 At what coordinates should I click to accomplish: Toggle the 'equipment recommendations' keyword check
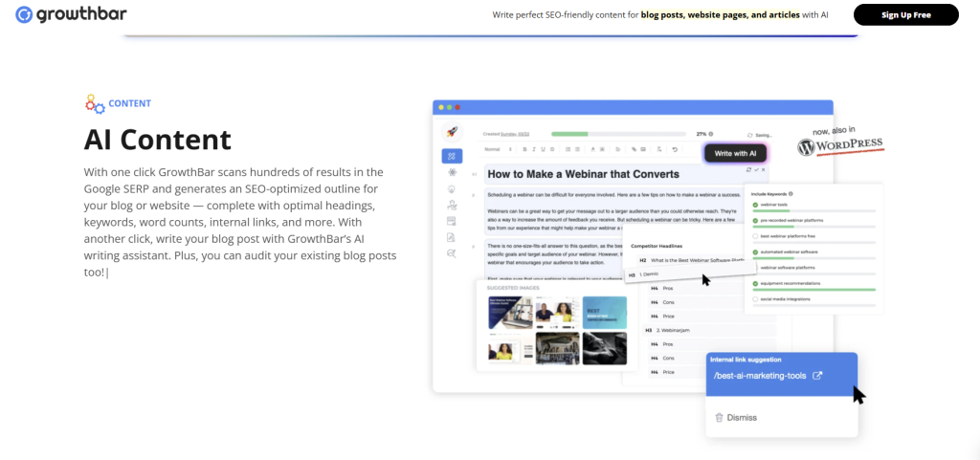coord(755,283)
